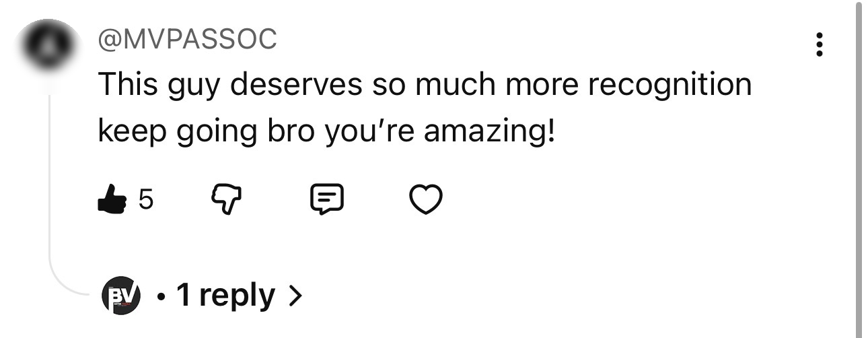
Task: Dislike the comment with thumbs-down icon
Action: [x=225, y=200]
